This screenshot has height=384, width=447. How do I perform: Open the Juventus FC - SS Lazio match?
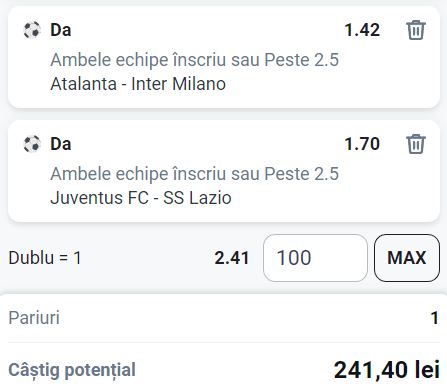coord(141,198)
